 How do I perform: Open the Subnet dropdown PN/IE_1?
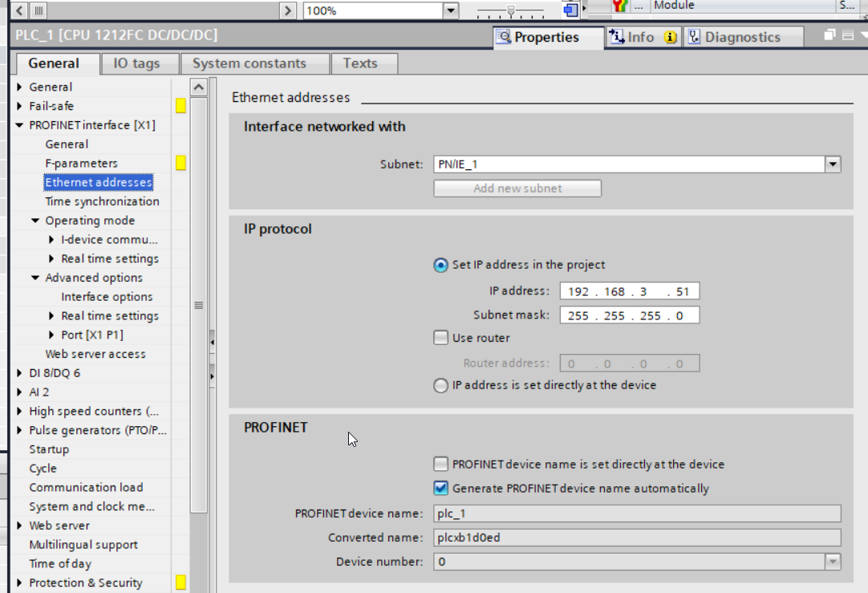[x=833, y=164]
